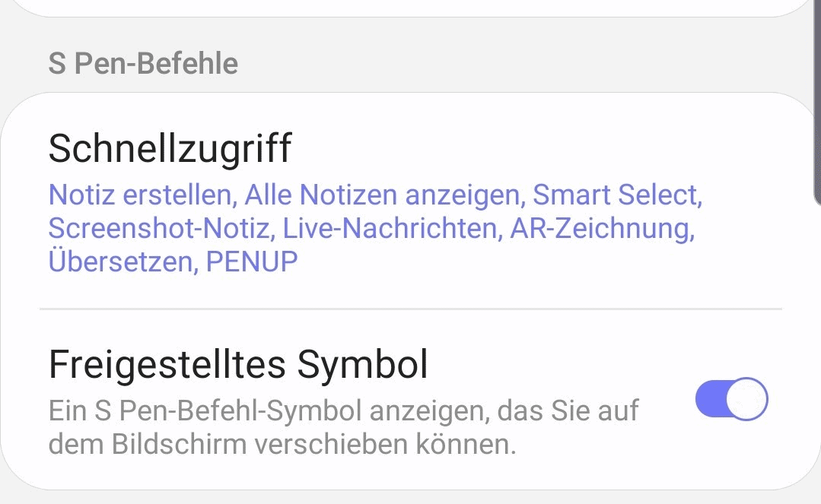Click the partially visible card at the top
The height and width of the screenshot is (504, 821).
tap(411, 8)
